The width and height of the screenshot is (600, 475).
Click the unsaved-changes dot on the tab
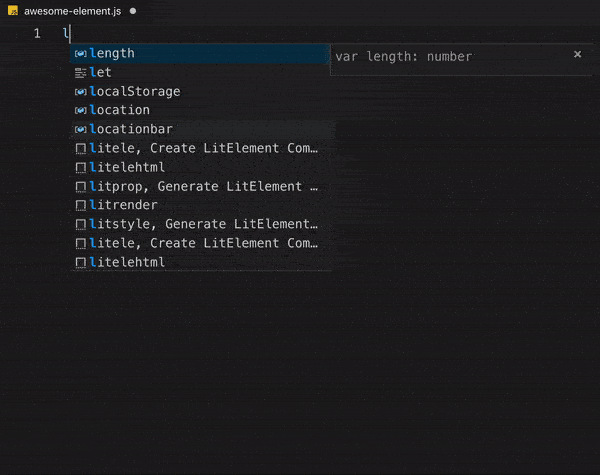click(132, 10)
